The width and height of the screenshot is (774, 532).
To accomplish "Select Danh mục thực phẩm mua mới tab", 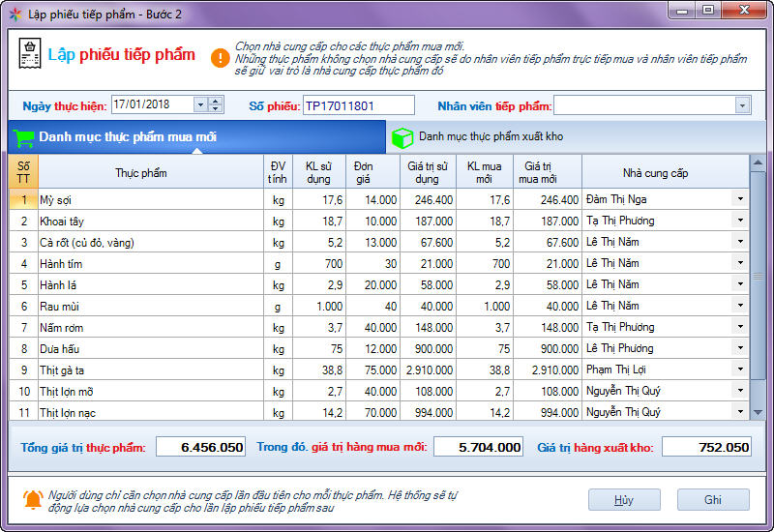I will (128, 137).
